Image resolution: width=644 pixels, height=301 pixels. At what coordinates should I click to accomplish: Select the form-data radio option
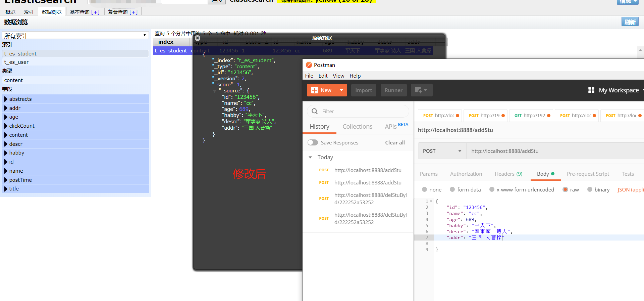coord(452,189)
